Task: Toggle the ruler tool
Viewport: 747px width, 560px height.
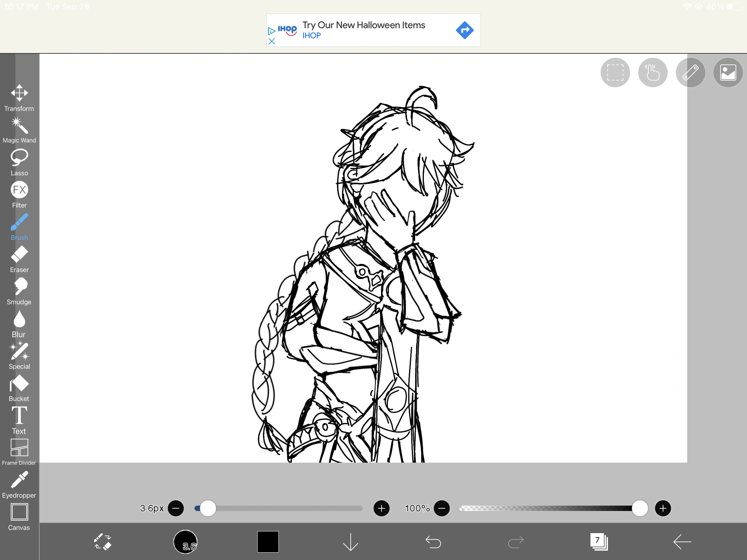Action: click(690, 73)
